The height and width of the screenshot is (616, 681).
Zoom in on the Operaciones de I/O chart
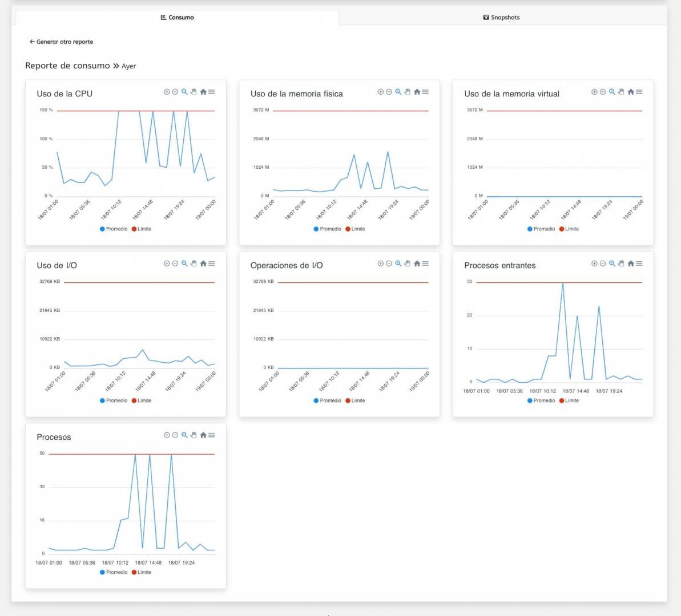point(380,264)
